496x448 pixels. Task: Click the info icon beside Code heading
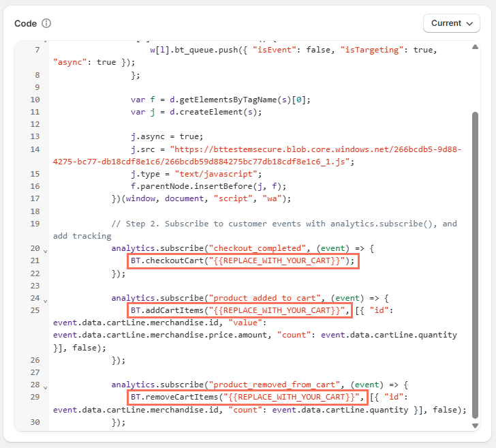[x=46, y=23]
